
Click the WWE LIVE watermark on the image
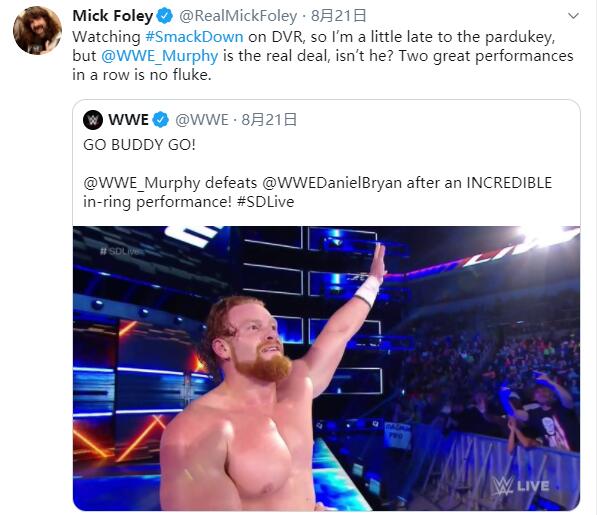pos(521,486)
